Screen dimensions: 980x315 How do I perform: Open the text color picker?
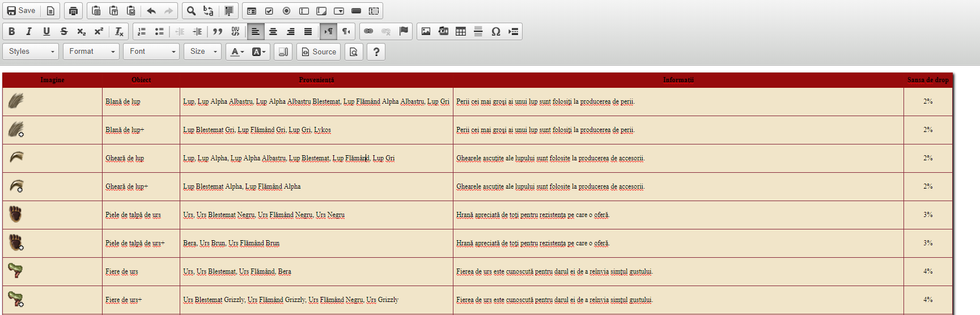tap(237, 52)
